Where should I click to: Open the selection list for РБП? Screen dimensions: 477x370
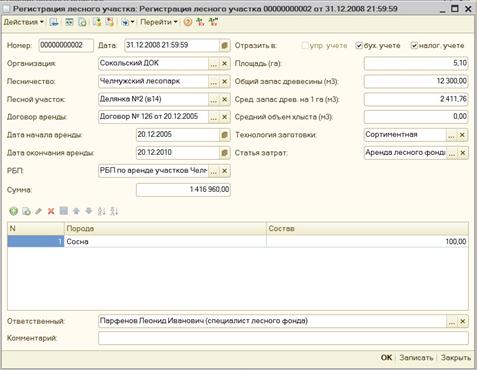(214, 171)
